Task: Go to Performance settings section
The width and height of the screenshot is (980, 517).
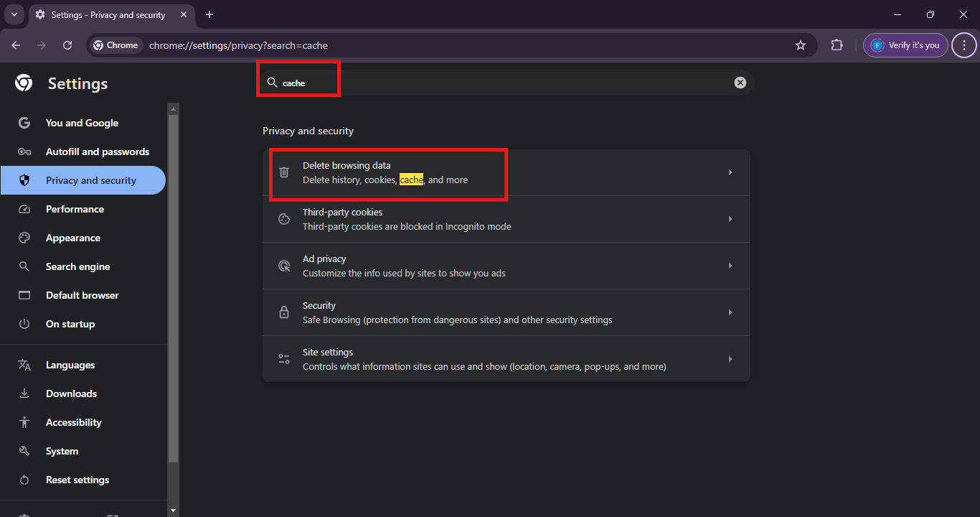Action: point(75,209)
